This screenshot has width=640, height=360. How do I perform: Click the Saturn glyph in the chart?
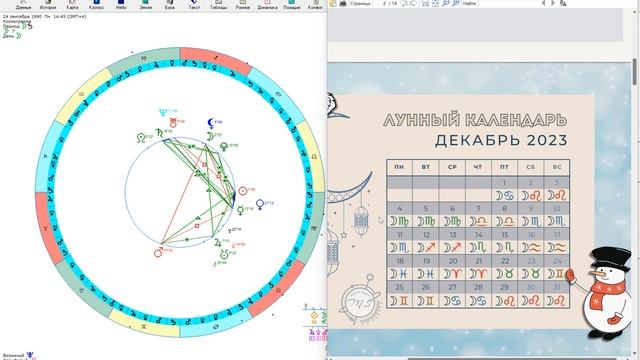(x=159, y=133)
